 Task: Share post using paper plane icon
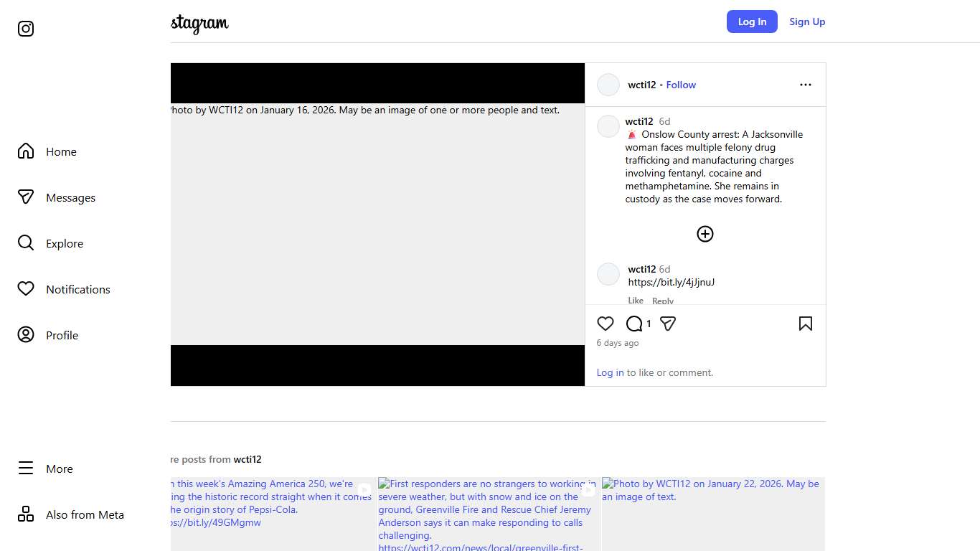click(668, 324)
